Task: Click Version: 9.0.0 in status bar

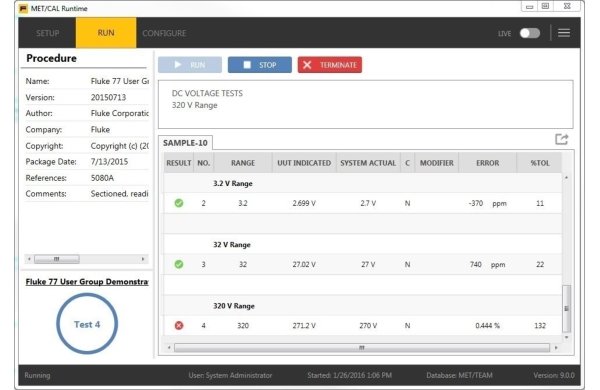Action: [554, 375]
